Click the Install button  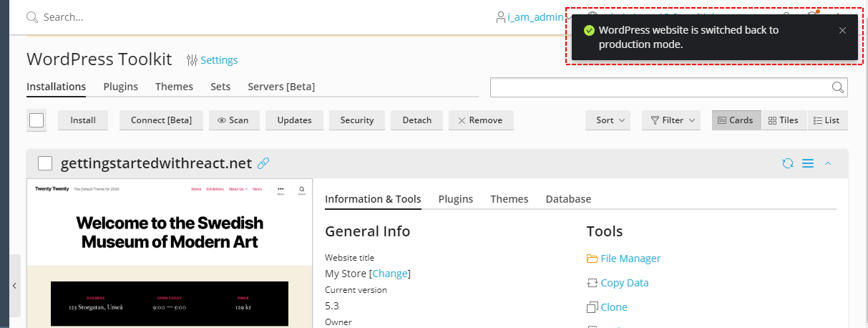point(83,120)
